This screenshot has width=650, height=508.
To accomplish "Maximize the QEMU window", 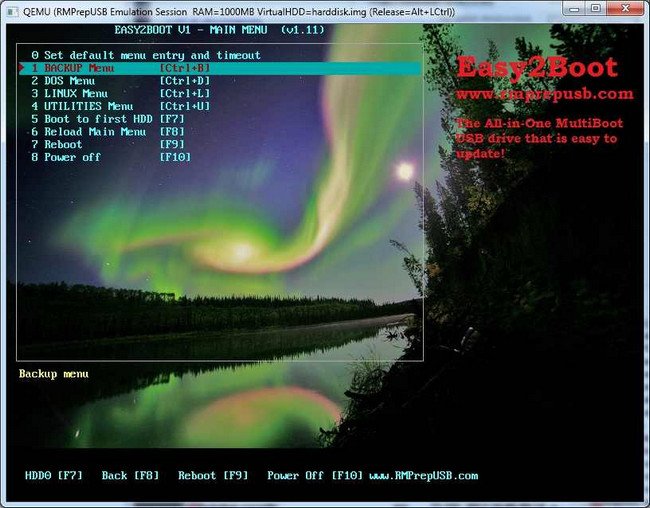I will (x=596, y=8).
